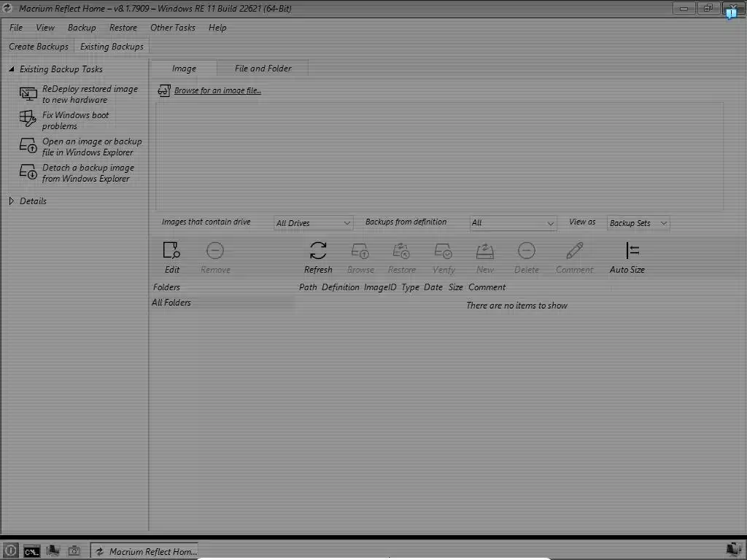Select All Folders in the folders list
747x560 pixels.
pyautogui.click(x=222, y=303)
